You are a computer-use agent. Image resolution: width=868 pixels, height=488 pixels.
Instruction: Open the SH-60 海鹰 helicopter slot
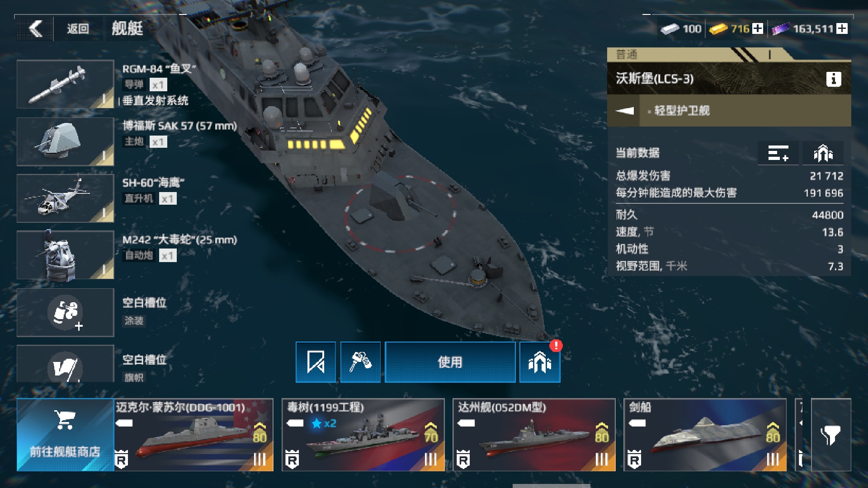pyautogui.click(x=65, y=198)
